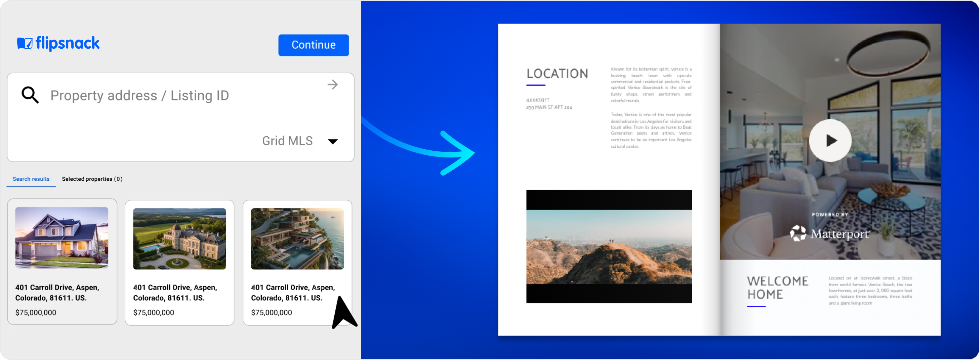Click the WELCOME HOME heading in the brochure

(777, 288)
